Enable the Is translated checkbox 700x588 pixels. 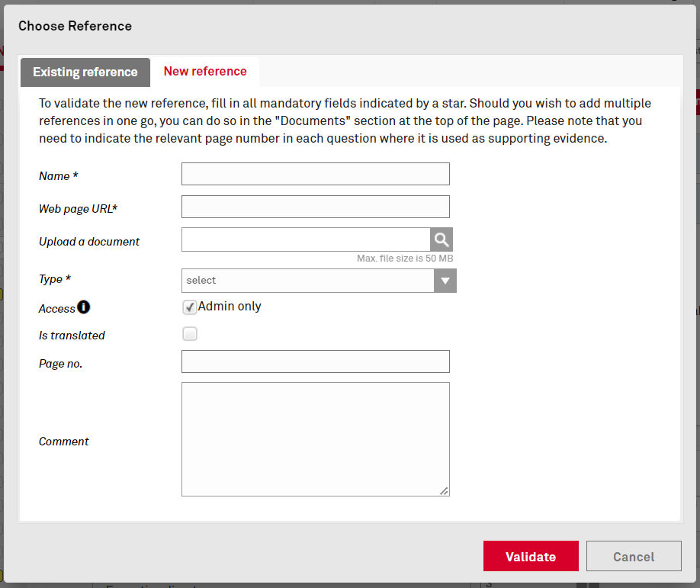click(190, 334)
